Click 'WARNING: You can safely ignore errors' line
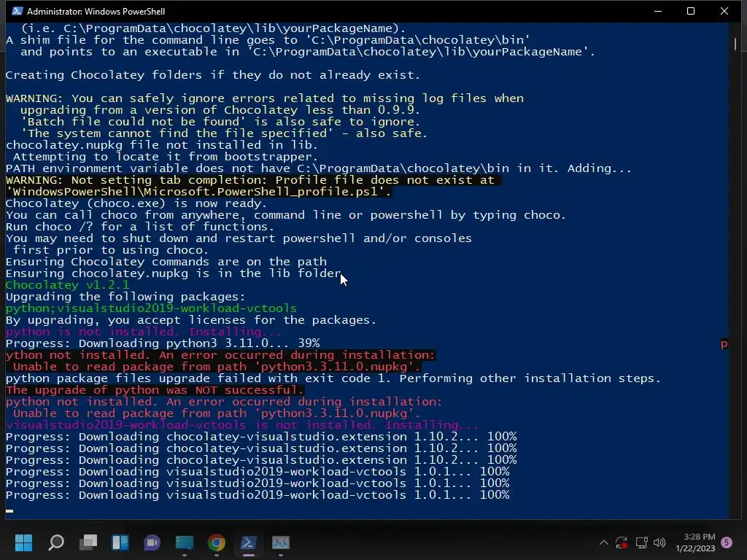The height and width of the screenshot is (560, 747). pos(264,98)
